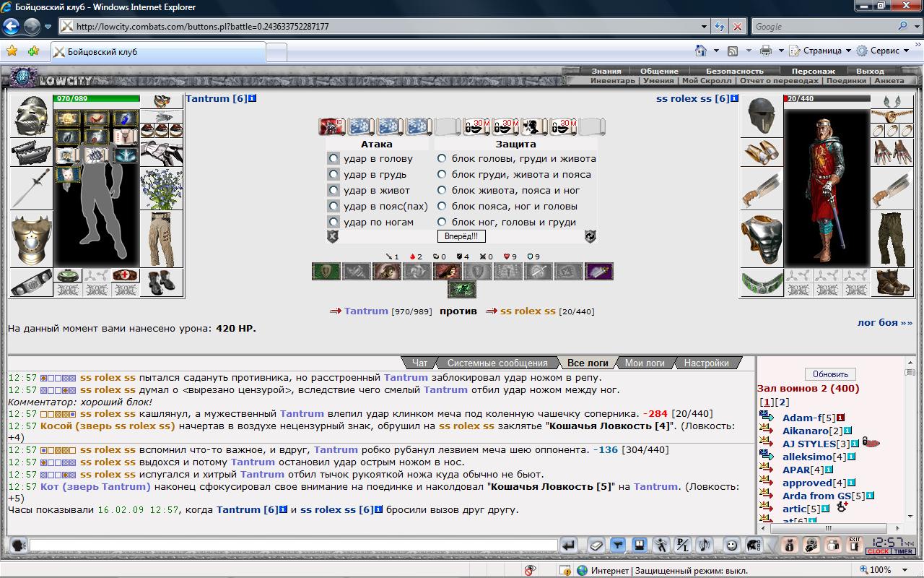Switch to the Чат tab
Image resolution: width=924 pixels, height=578 pixels.
419,363
